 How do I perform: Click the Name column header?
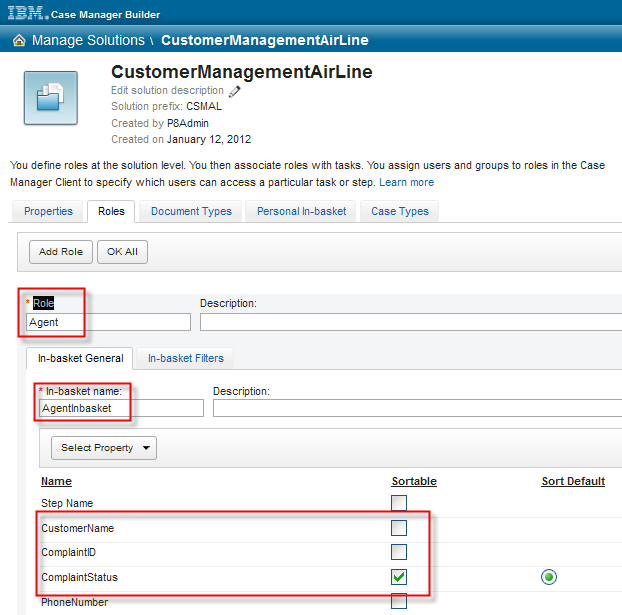click(56, 481)
